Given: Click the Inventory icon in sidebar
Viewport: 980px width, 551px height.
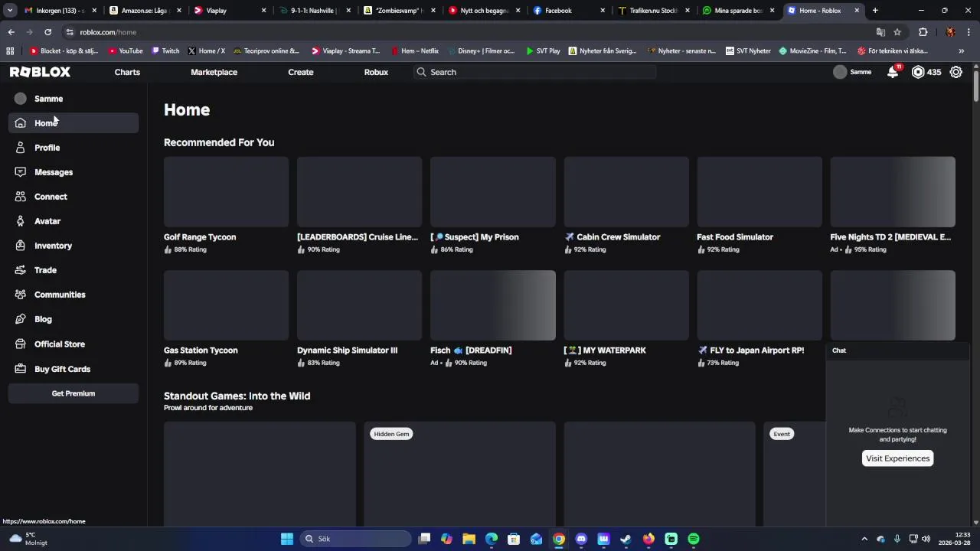Looking at the screenshot, I should 21,246.
